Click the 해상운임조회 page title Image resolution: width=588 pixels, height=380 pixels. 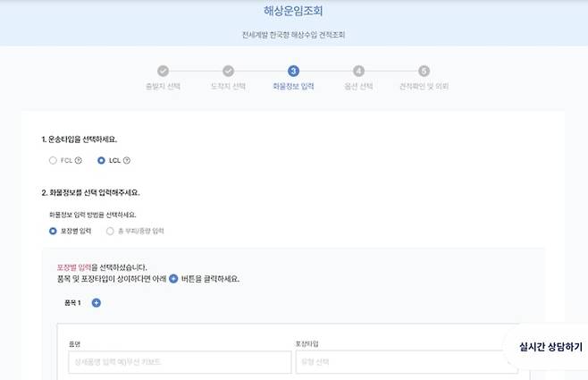(293, 12)
